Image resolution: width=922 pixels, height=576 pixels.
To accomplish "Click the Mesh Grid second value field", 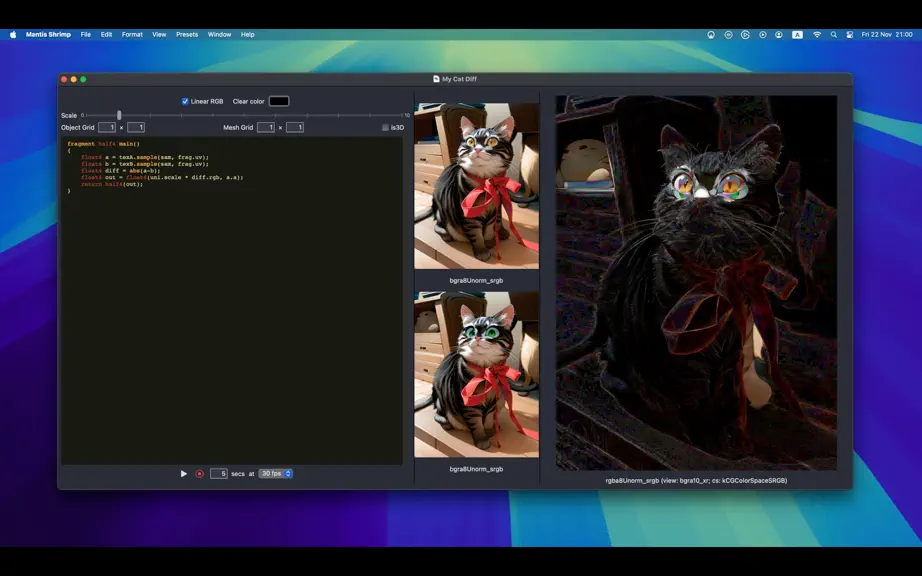I will [295, 128].
